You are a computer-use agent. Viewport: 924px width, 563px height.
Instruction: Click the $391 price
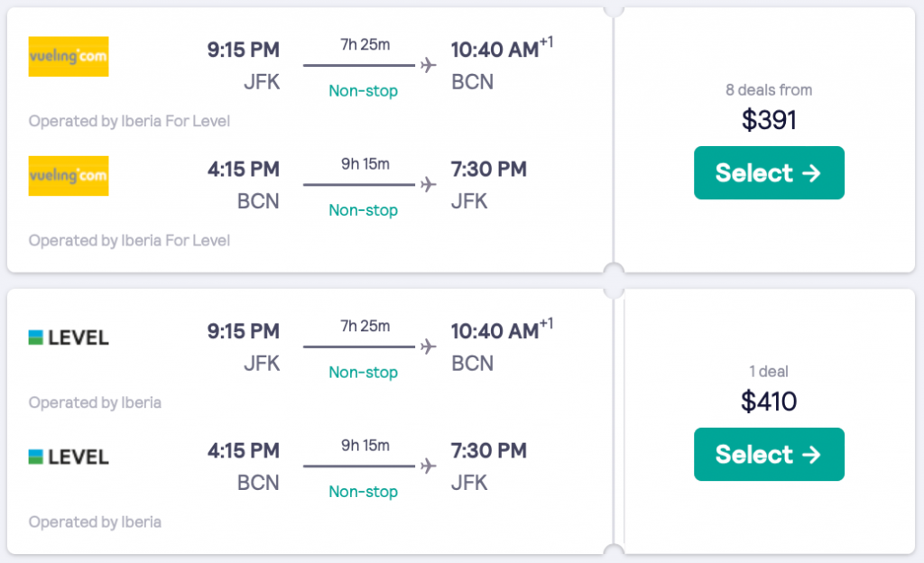[x=769, y=119]
